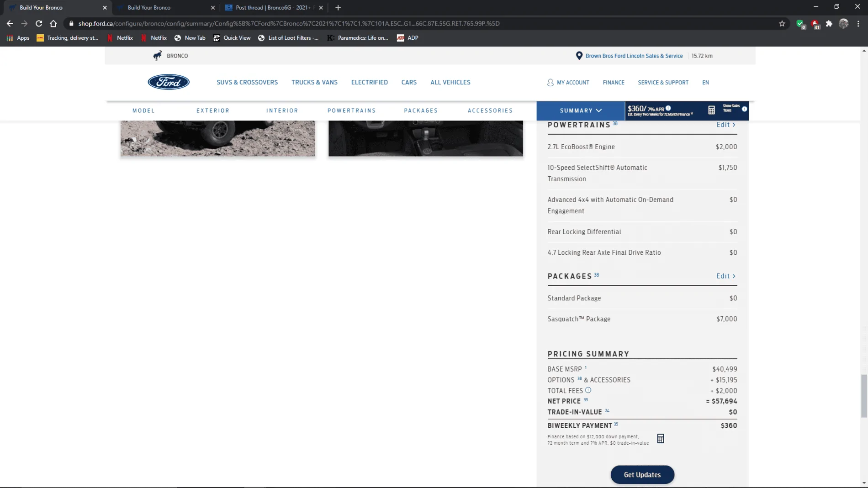Bookmark page with star icon
This screenshot has width=868, height=488.
point(782,23)
